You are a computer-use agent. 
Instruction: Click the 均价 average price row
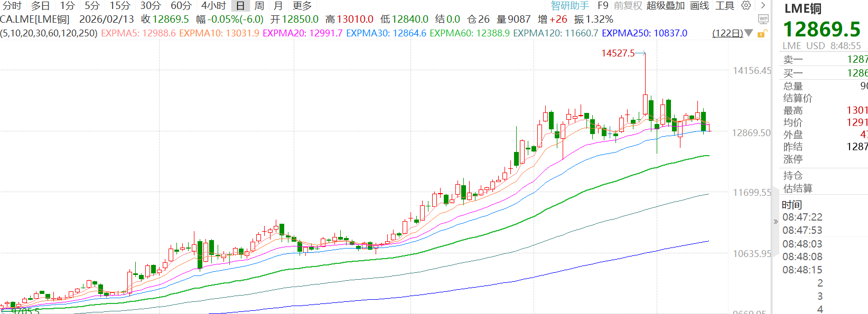(825, 122)
